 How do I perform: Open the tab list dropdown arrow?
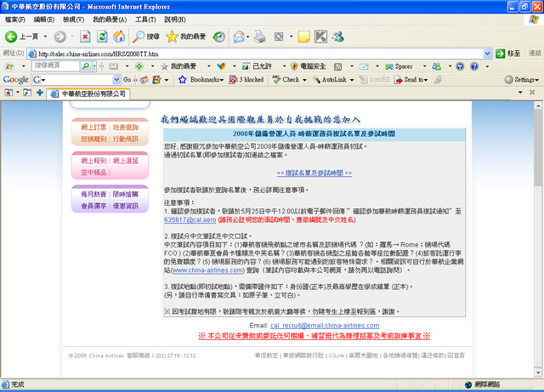(x=520, y=93)
